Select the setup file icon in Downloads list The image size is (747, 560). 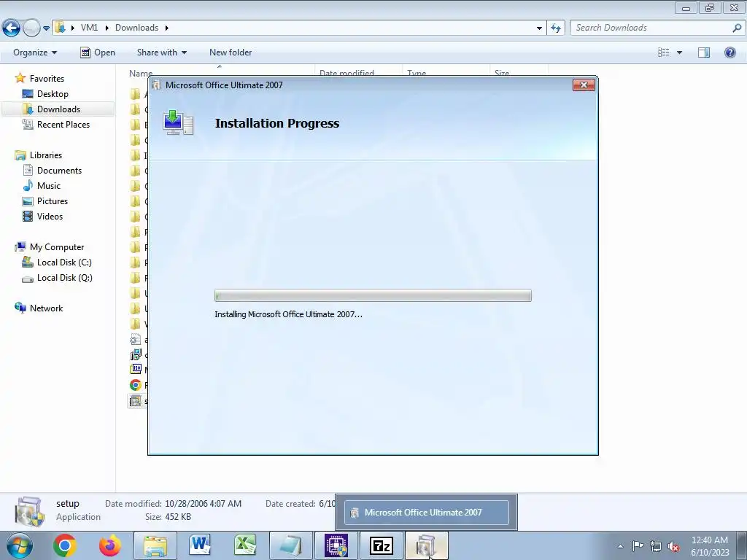click(136, 401)
